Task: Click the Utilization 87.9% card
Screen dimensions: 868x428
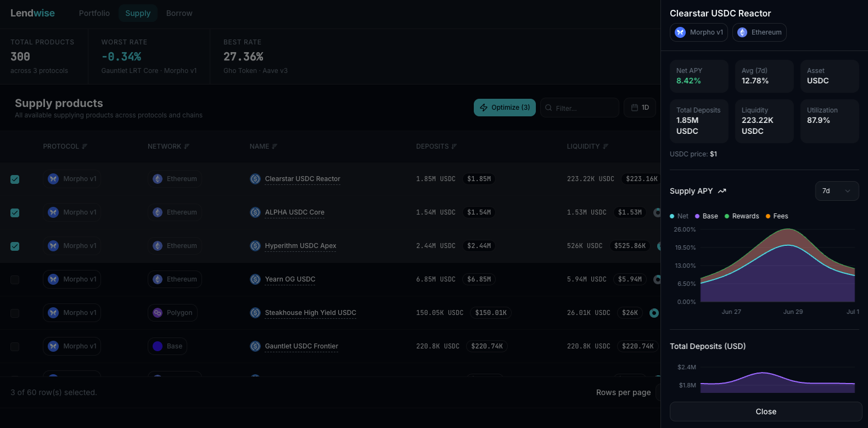Action: (830, 121)
